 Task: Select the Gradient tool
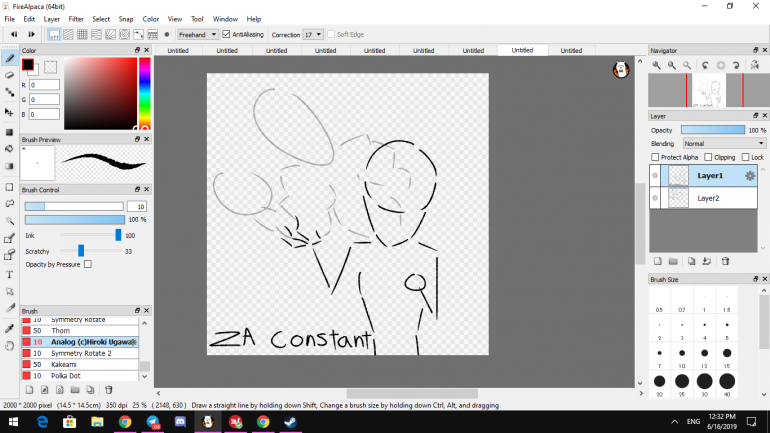coord(9,166)
